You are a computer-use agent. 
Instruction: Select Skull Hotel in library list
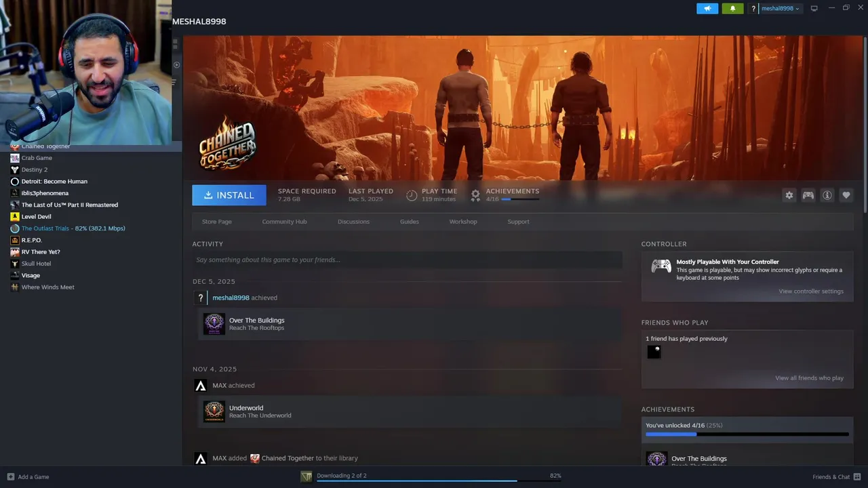pyautogui.click(x=36, y=264)
